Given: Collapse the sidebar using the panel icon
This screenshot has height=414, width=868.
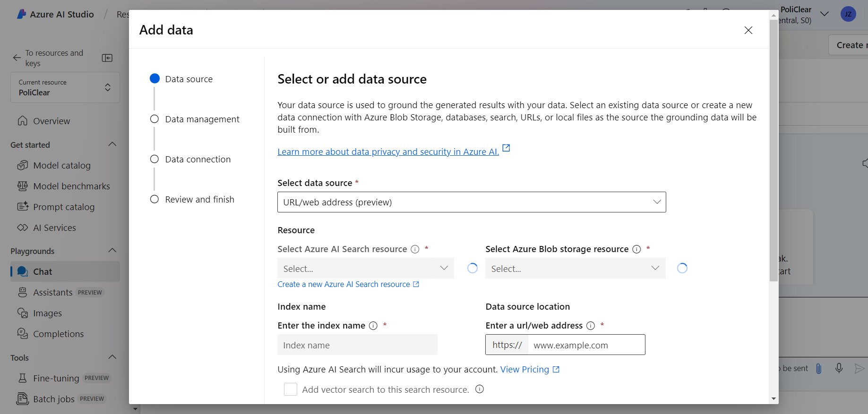Looking at the screenshot, I should (x=107, y=58).
